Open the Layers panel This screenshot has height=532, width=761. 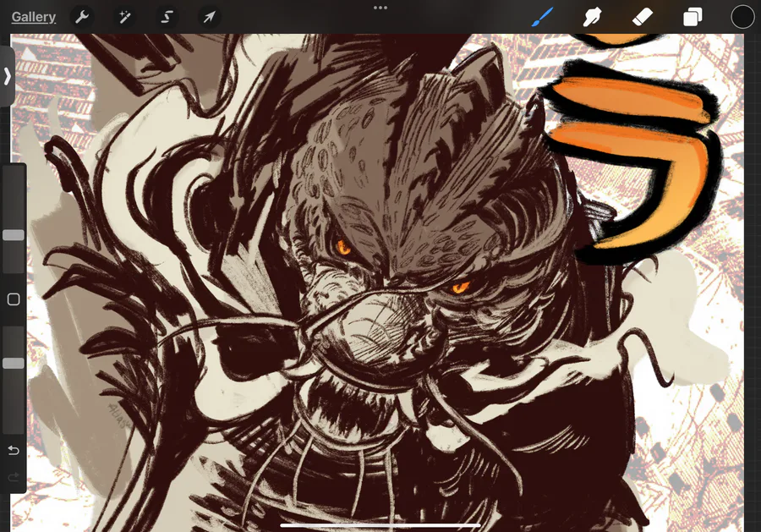[693, 17]
